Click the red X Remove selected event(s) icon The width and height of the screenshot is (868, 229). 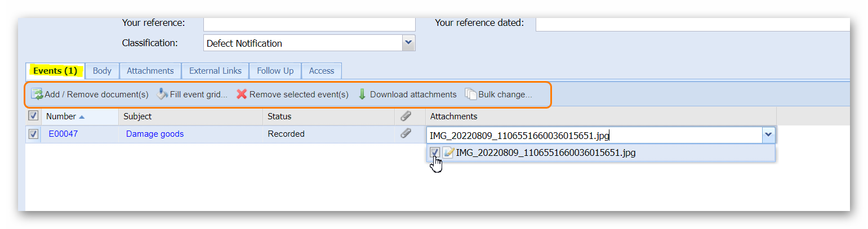coord(242,95)
